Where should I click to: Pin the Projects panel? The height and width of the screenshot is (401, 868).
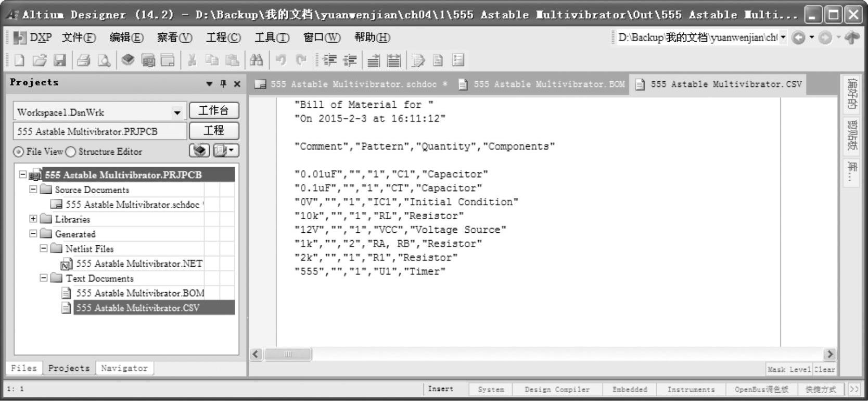[x=223, y=83]
